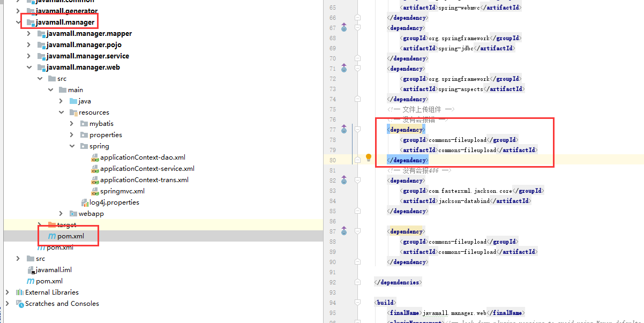Fold the dependency block starting line 71
This screenshot has height=323, width=644.
point(357,69)
